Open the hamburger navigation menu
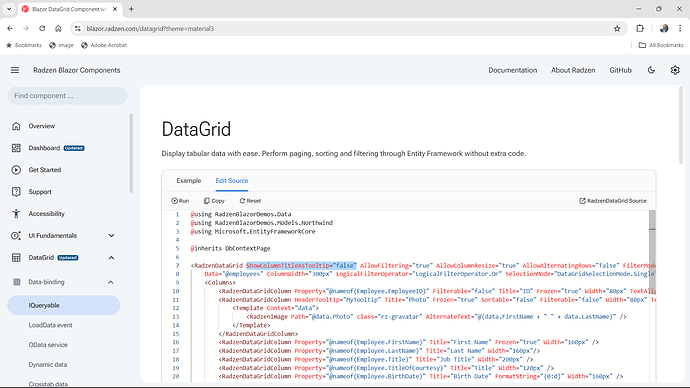This screenshot has height=388, width=690. tap(15, 70)
